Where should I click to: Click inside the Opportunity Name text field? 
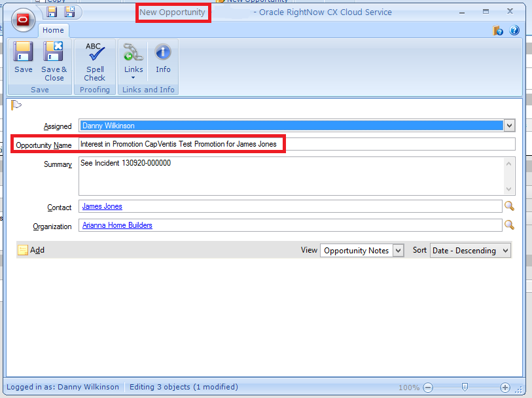click(x=393, y=144)
